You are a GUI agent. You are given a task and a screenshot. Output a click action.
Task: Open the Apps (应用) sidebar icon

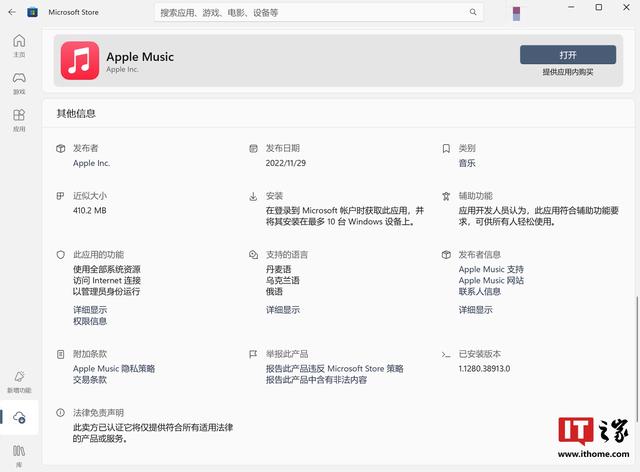(19, 115)
